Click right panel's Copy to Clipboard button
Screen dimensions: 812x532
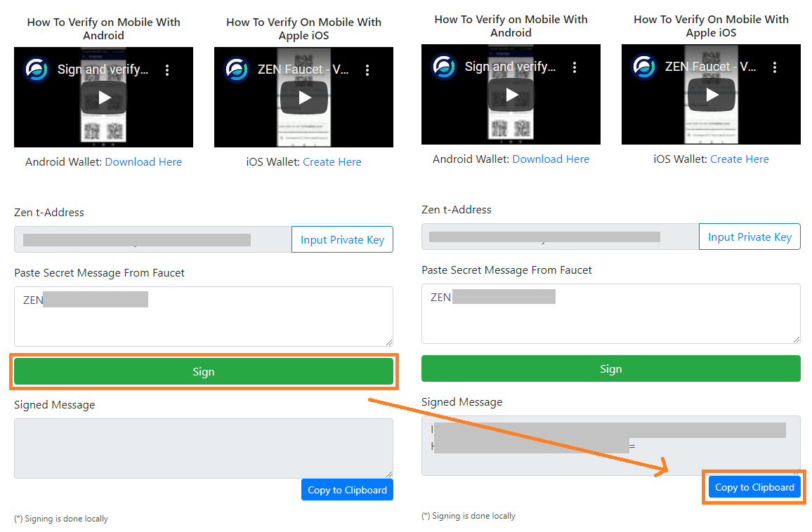(x=755, y=488)
